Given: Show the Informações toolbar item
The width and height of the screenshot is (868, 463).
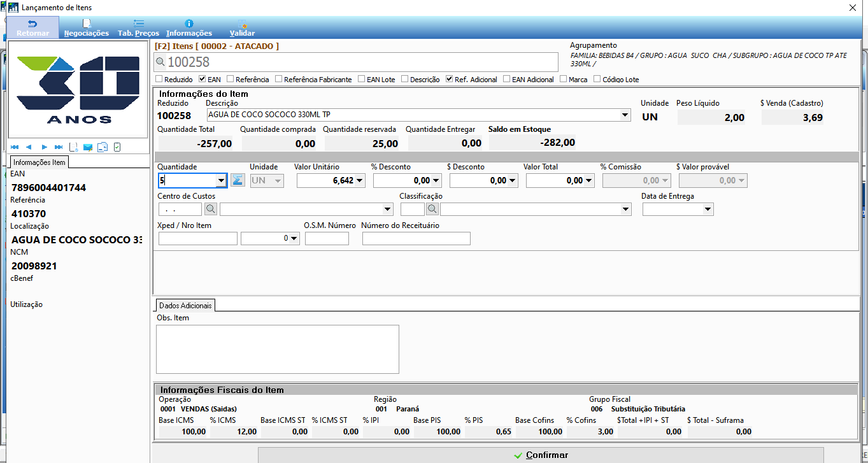Looking at the screenshot, I should (x=189, y=27).
